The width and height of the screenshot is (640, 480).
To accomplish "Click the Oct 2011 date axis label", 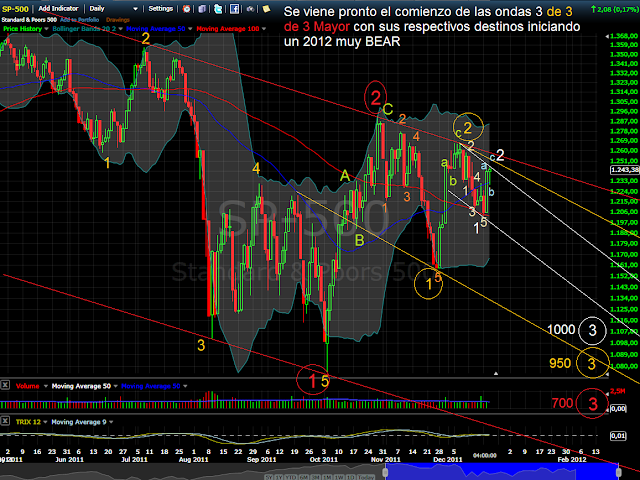I will (x=323, y=460).
